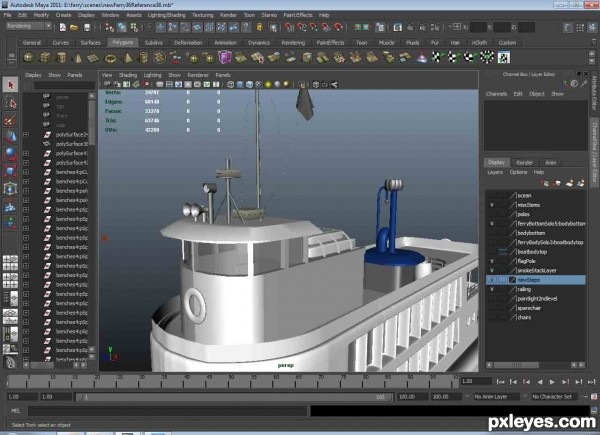Viewport: 600px width, 435px height.
Task: Toggle visibility of newSteps layer
Action: [492, 280]
